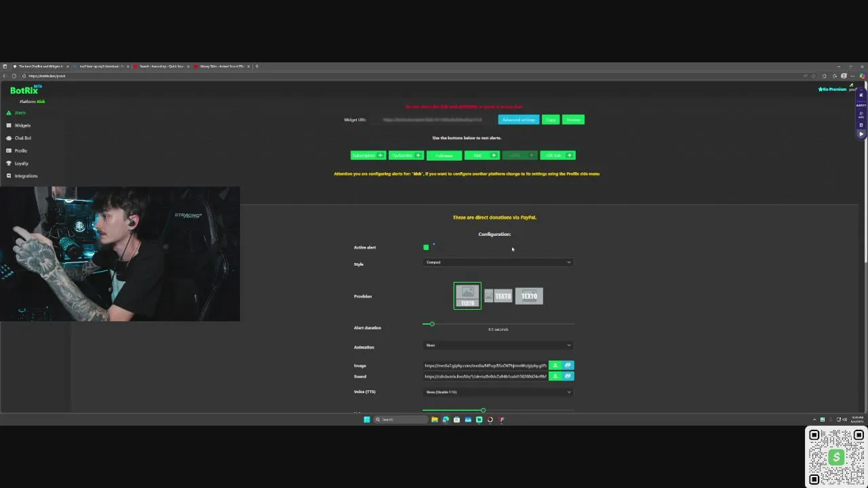Copy the widget URL with the Copy button
Image resolution: width=868 pixels, height=488 pixels.
pos(551,120)
